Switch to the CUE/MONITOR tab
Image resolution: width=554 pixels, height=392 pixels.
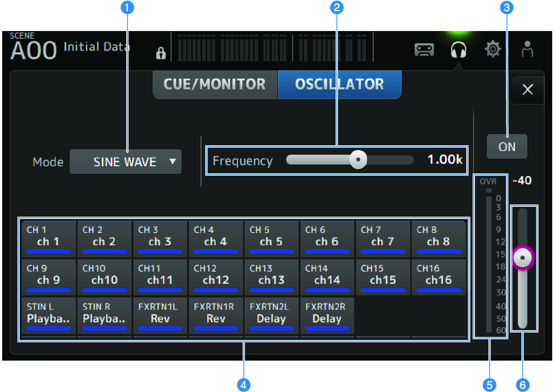[x=215, y=84]
